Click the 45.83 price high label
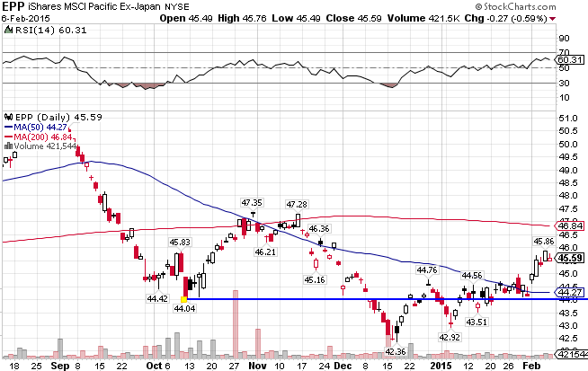The height and width of the screenshot is (371, 588). coord(180,242)
